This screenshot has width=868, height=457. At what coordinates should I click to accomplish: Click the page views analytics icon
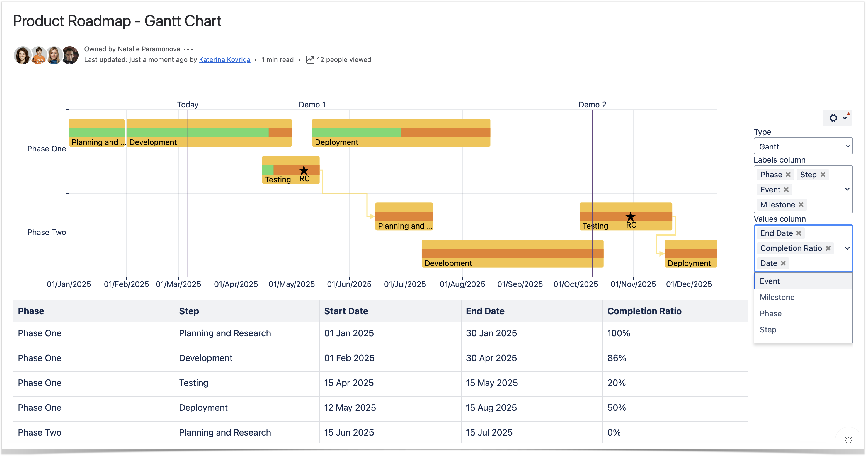[310, 60]
